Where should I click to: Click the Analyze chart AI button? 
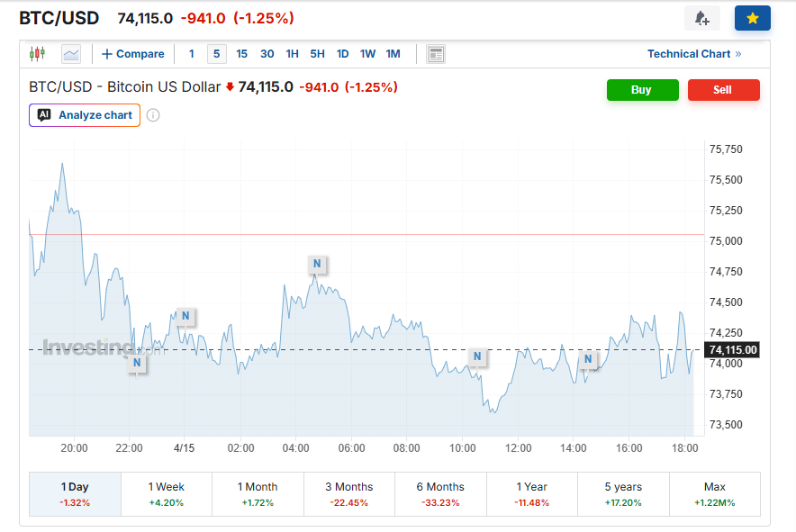point(85,115)
